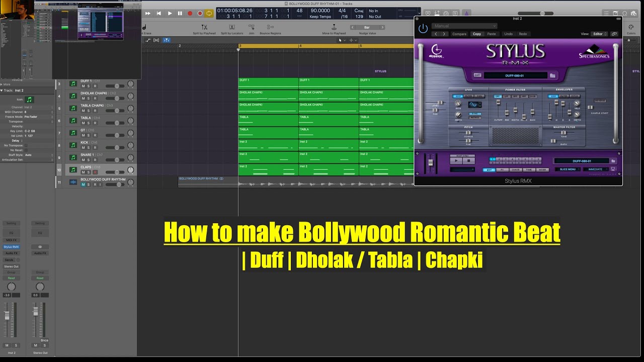Screen dimensions: 644x362
Task: Click the Join regions icon
Action: (x=251, y=27)
